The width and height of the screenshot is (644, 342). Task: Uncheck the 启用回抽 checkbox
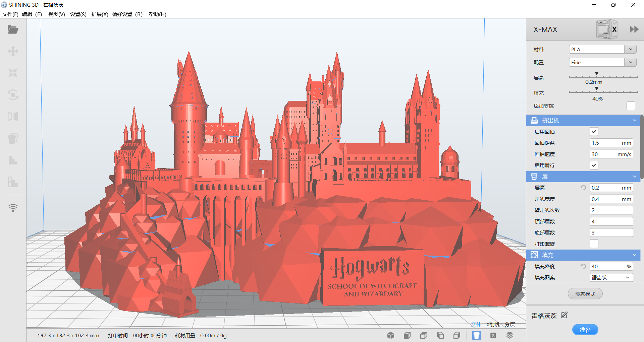click(594, 132)
